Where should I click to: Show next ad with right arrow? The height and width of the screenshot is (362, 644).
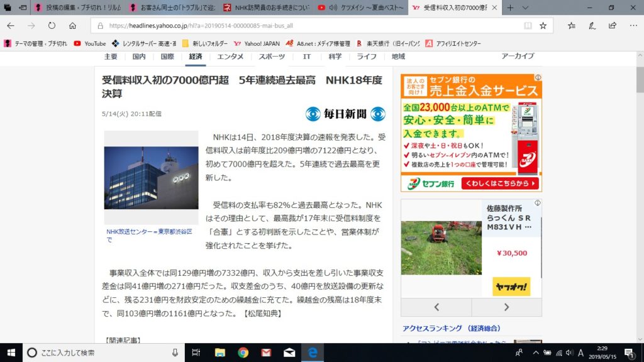click(x=506, y=307)
